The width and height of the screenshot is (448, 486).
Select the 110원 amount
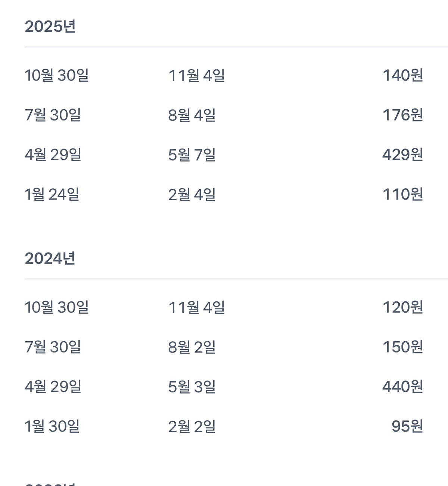(x=403, y=194)
